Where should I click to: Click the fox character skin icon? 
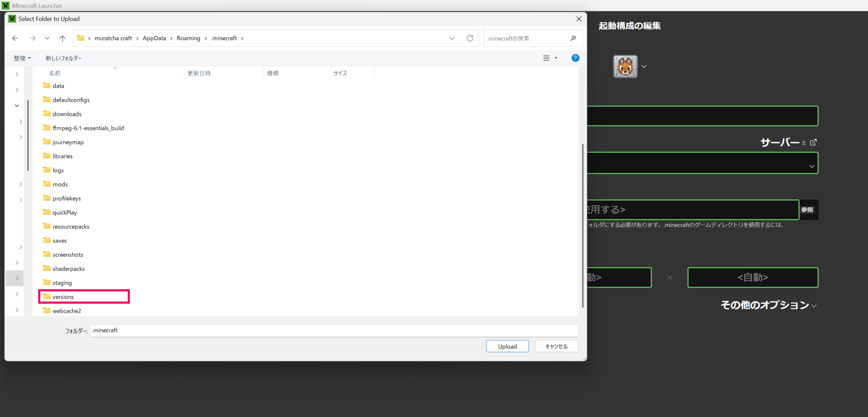click(x=625, y=66)
